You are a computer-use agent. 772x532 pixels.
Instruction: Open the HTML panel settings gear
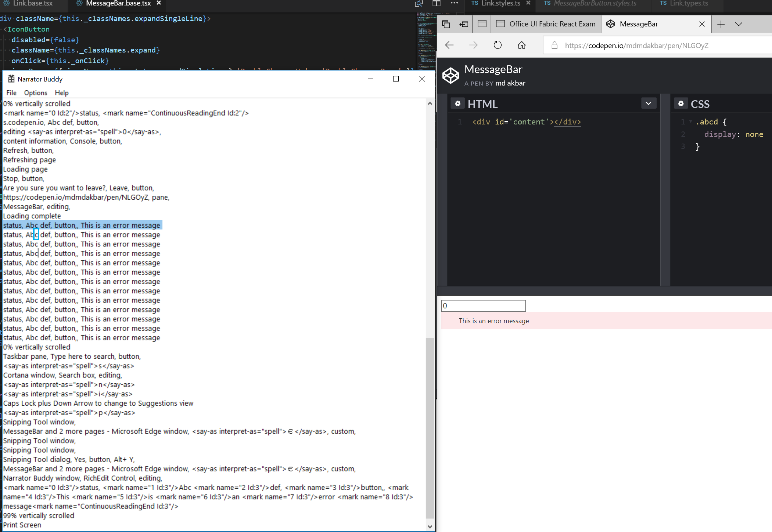pos(458,104)
